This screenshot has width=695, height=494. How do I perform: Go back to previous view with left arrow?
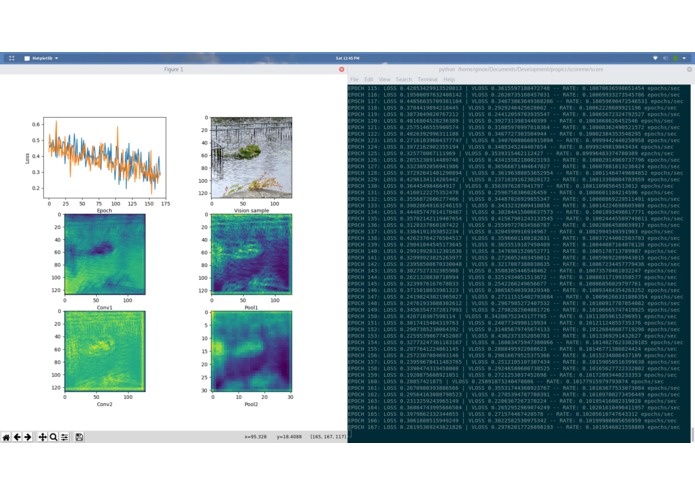click(x=17, y=437)
